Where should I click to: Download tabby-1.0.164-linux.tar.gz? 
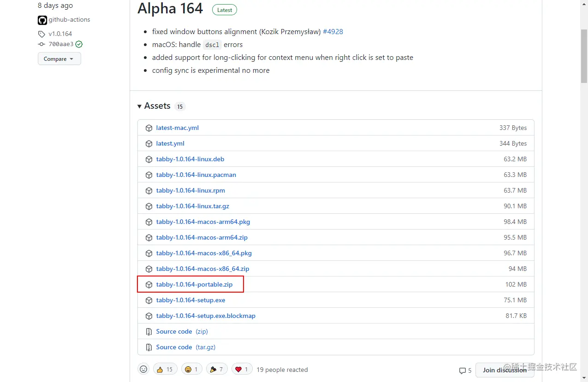pyautogui.click(x=193, y=206)
